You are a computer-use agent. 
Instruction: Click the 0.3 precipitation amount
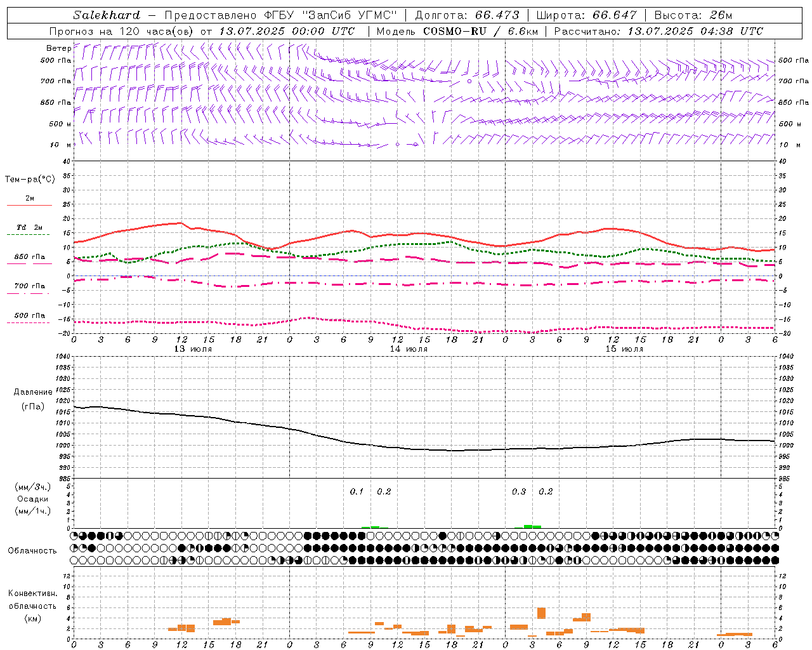coord(519,492)
